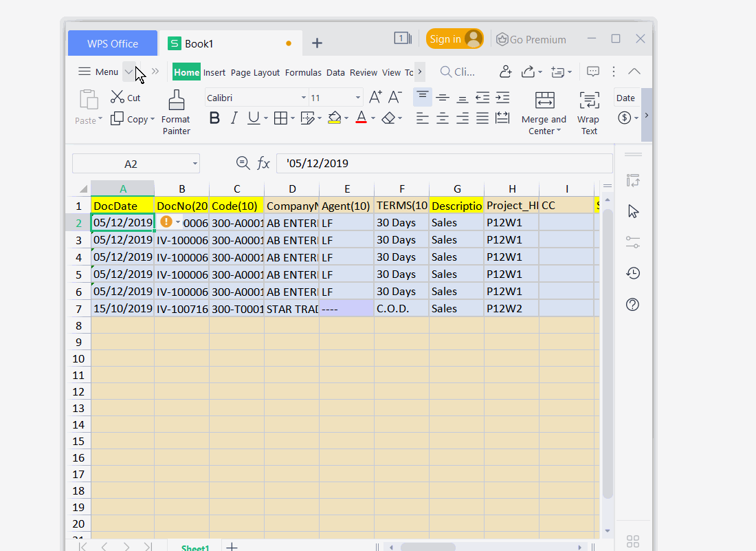Click the Cut scissors icon

click(118, 98)
